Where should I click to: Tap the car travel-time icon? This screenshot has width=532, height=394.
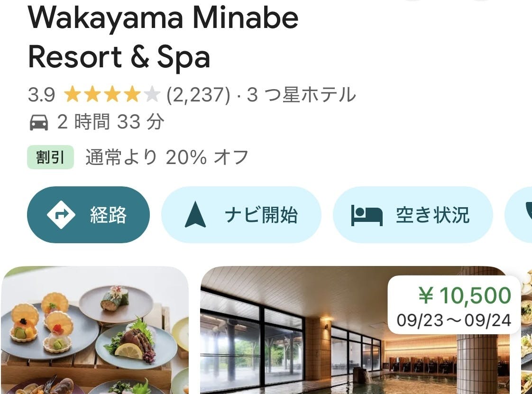(39, 122)
